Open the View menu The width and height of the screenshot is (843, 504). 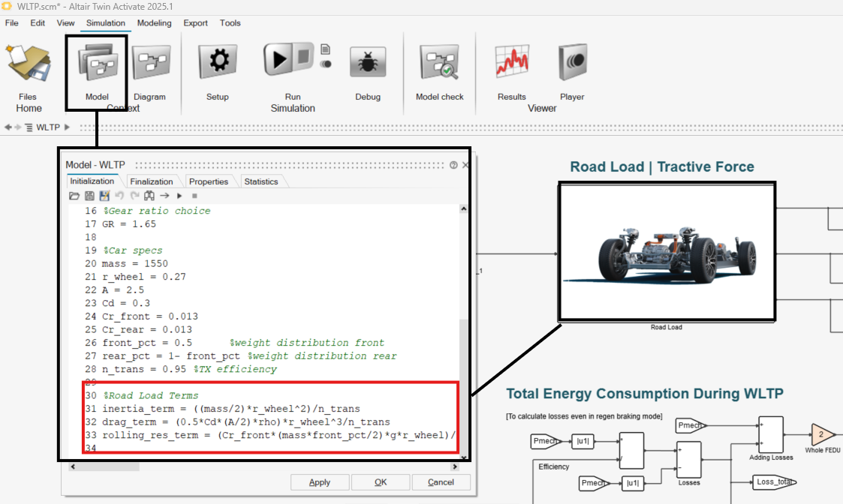65,23
